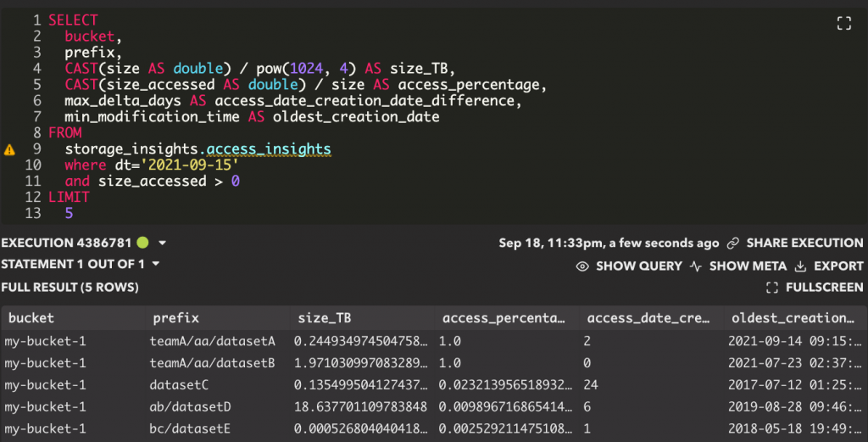Click the LIMIT keyword on line 12
The image size is (868, 442).
pos(69,197)
